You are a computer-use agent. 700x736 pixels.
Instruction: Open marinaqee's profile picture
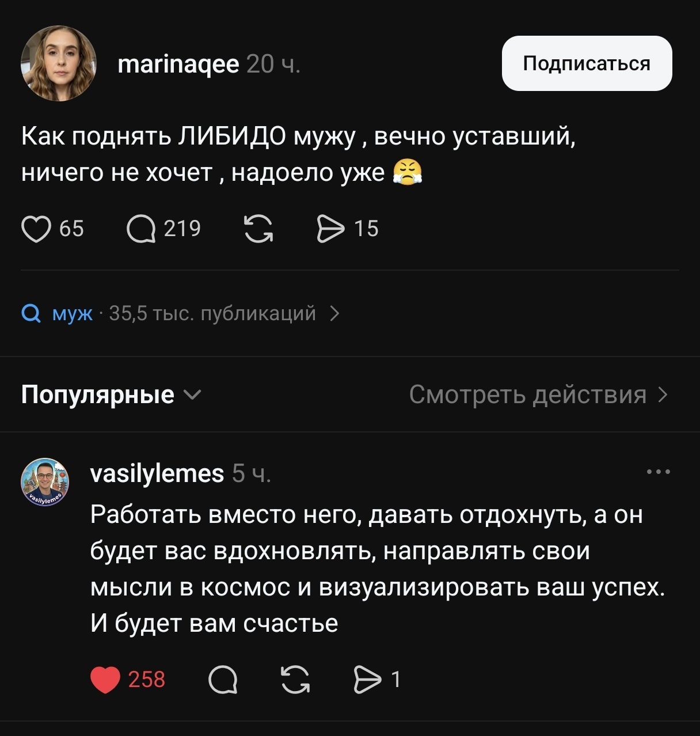tap(58, 63)
